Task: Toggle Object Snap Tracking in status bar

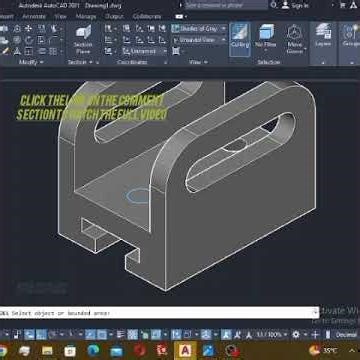Action: tap(90, 334)
